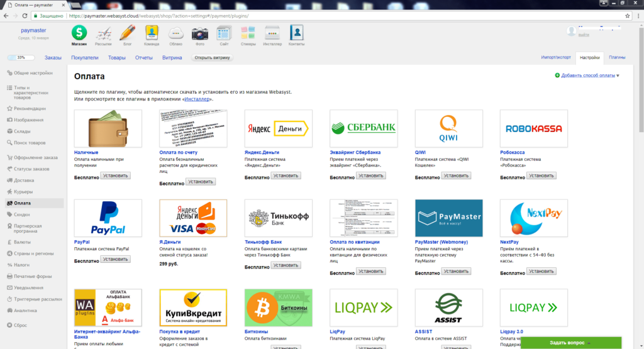Screen dimensions: 644x349
Task: Open Уведомления in sidebar
Action: coord(28,288)
